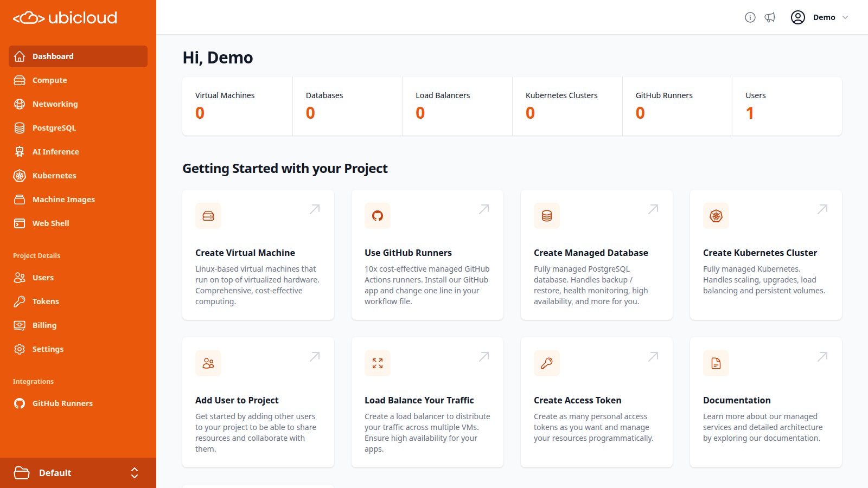This screenshot has width=868, height=488.
Task: Click the GitHub Runners octocat sidebar icon
Action: point(20,403)
